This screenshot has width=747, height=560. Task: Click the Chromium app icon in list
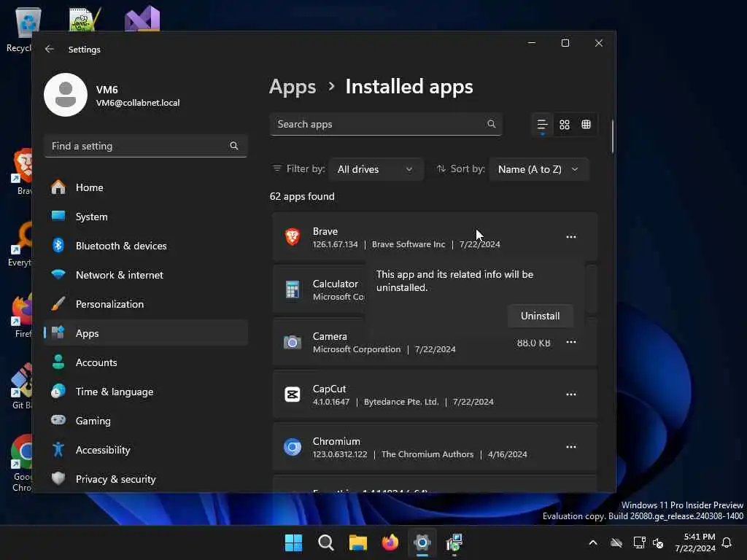point(293,447)
